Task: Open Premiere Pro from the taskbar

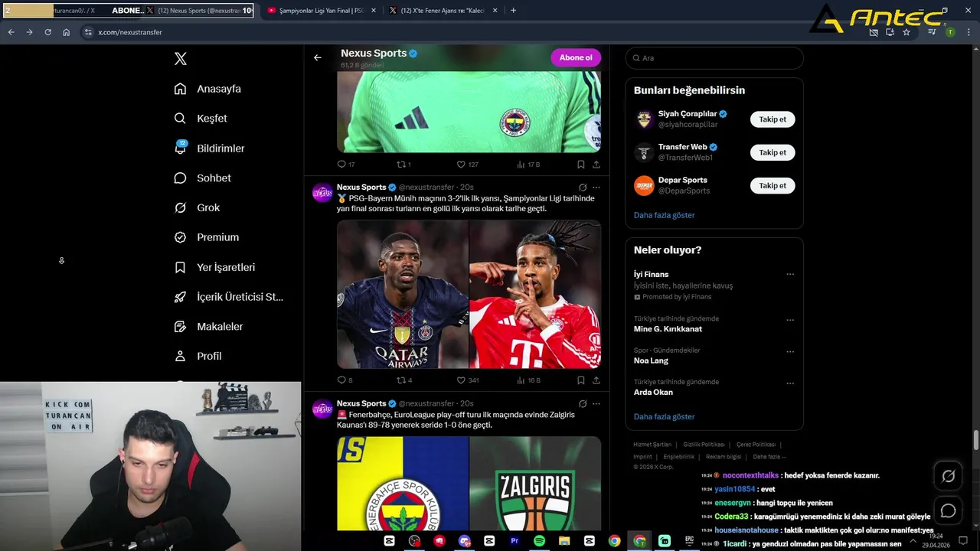Action: tap(514, 541)
